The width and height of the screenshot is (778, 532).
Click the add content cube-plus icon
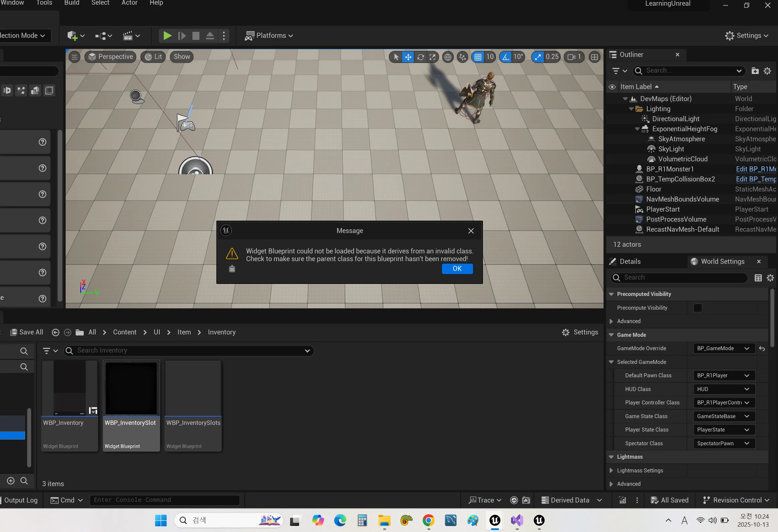pyautogui.click(x=72, y=35)
